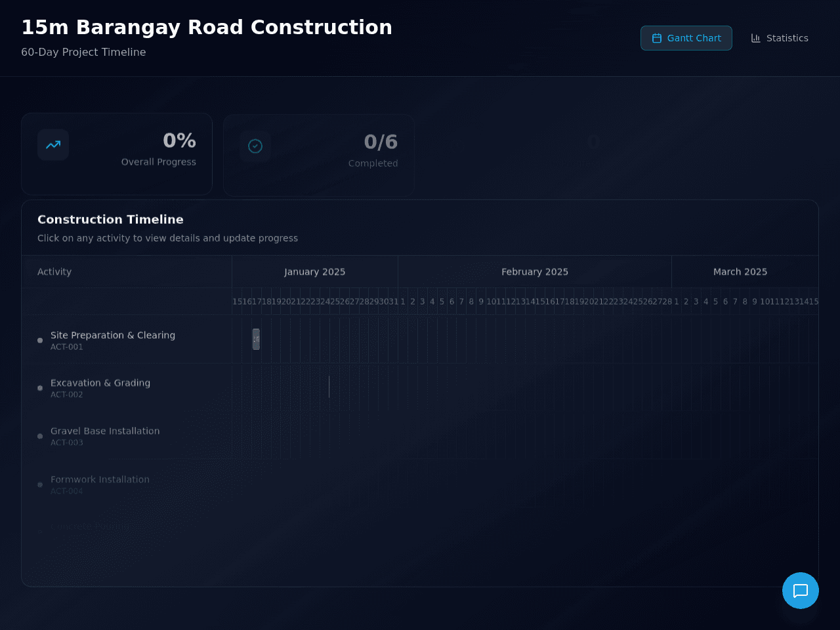Switch to the Statistics tab
This screenshot has height=630, width=840.
[x=780, y=38]
